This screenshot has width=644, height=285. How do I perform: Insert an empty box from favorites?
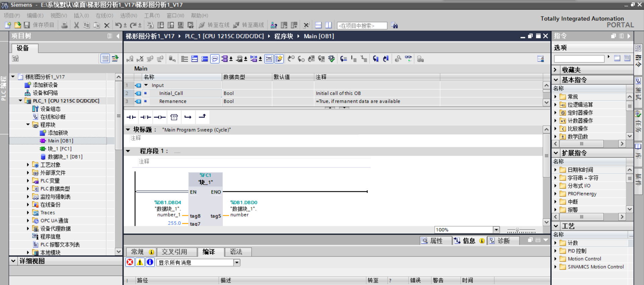[174, 117]
